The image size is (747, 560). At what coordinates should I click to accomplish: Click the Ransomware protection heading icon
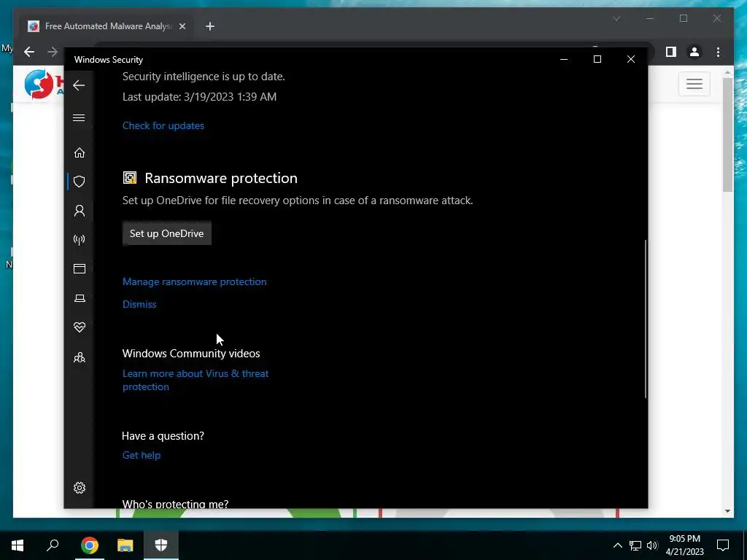[x=130, y=178]
